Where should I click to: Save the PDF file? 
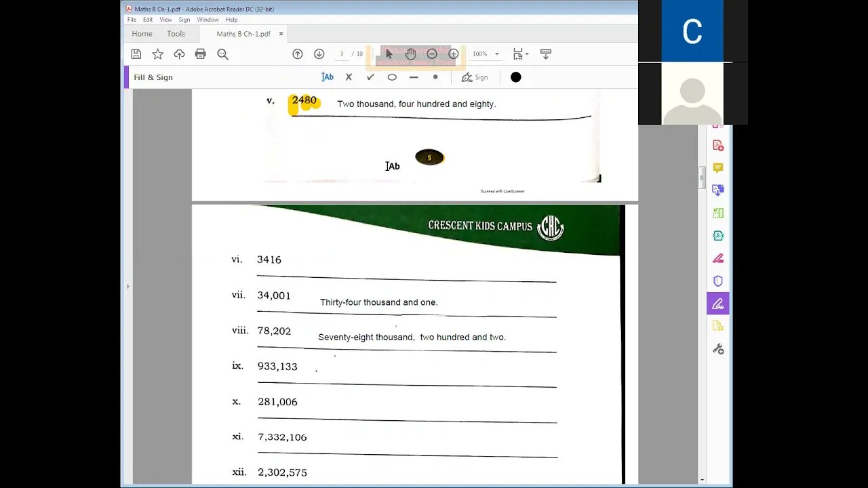point(136,54)
